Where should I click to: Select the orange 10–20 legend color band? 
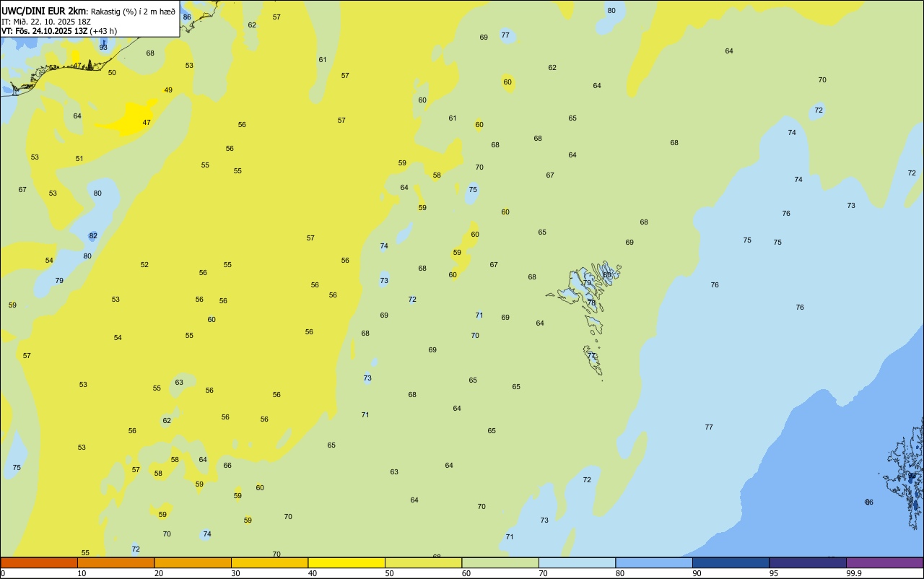coord(115,562)
